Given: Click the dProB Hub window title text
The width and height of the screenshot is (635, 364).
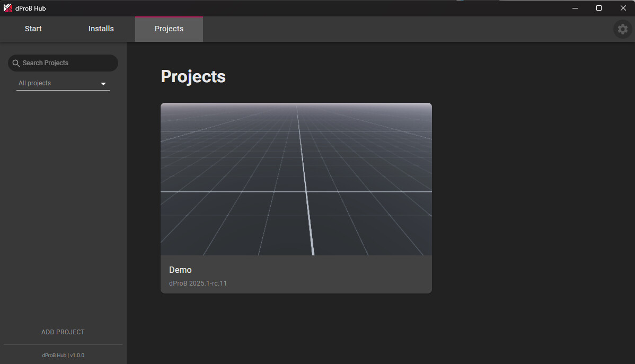Looking at the screenshot, I should point(31,8).
